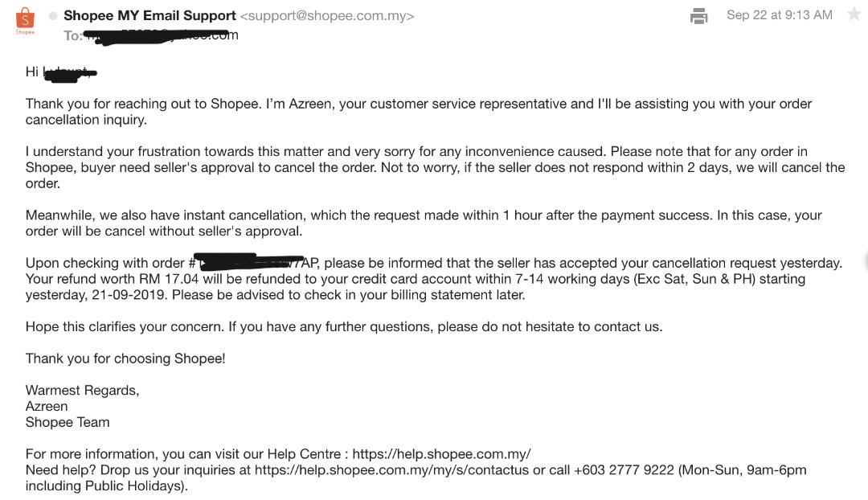Click the Sep 22 at 9:13 AM timestamp
This screenshot has height=500, width=868.
point(780,14)
